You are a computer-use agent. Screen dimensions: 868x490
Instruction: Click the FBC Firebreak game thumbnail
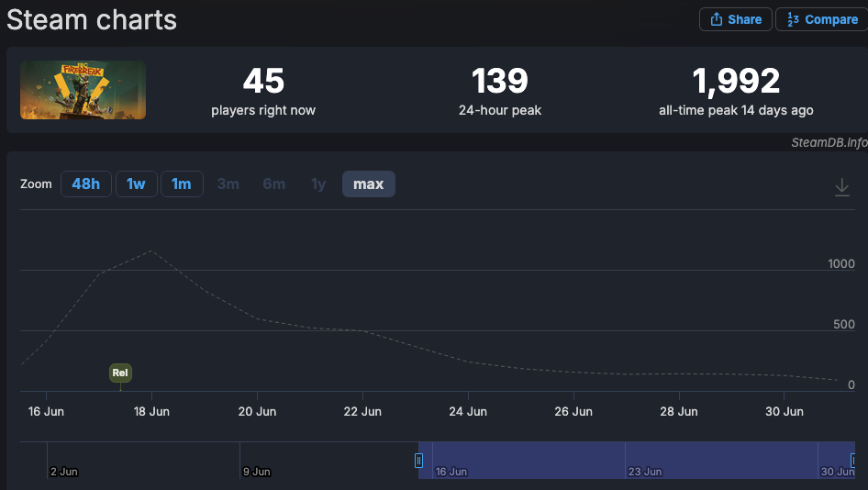coord(83,90)
